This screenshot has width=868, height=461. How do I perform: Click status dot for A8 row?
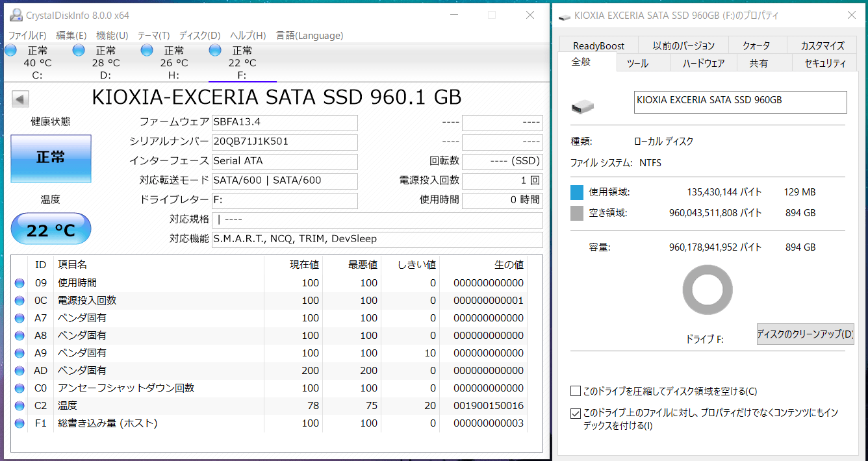(x=19, y=336)
